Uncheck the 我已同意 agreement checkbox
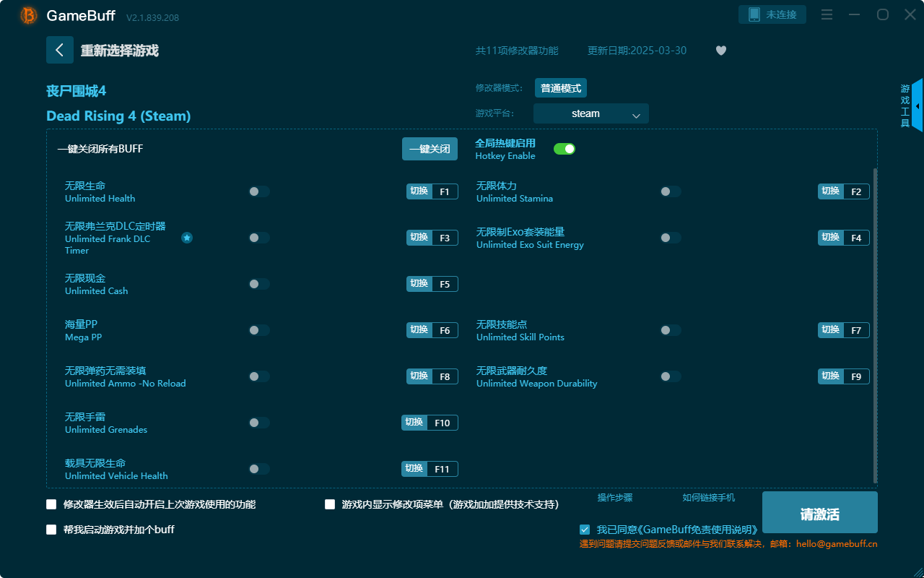This screenshot has width=924, height=578. pyautogui.click(x=585, y=529)
